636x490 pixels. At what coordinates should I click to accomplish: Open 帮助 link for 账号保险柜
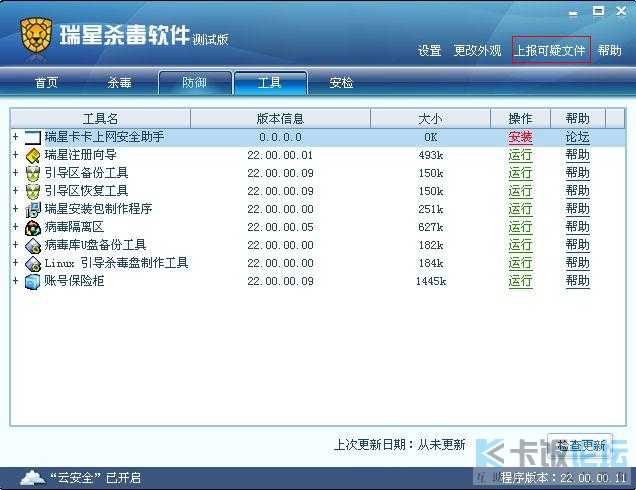[x=578, y=281]
